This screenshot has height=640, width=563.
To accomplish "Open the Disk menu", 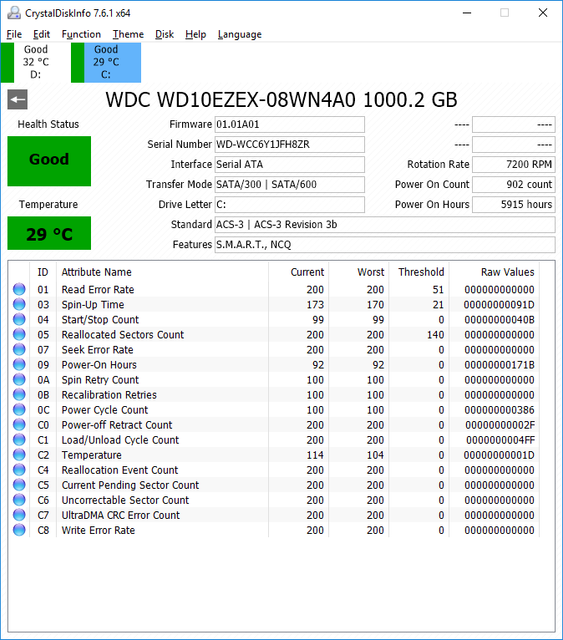I will [x=164, y=34].
